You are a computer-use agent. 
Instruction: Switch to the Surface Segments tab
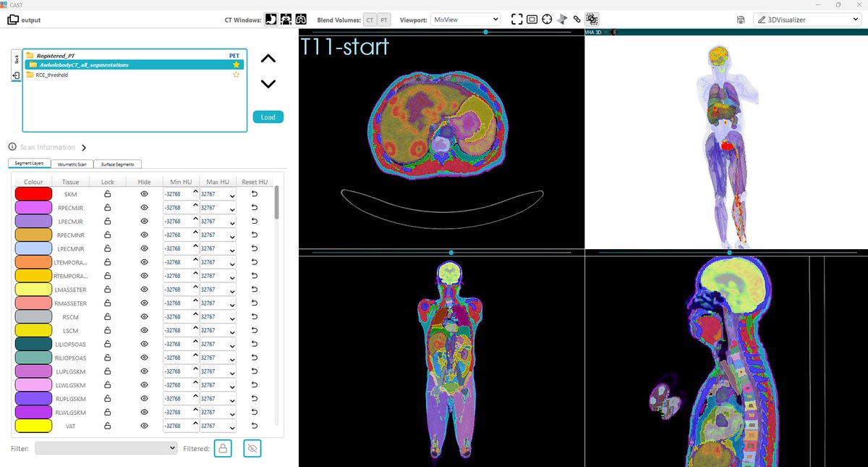click(117, 164)
